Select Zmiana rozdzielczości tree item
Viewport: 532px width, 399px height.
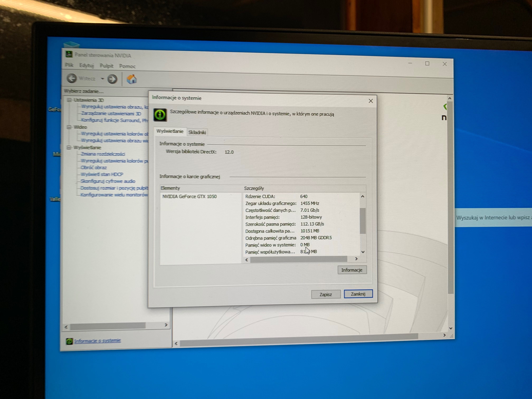(103, 154)
